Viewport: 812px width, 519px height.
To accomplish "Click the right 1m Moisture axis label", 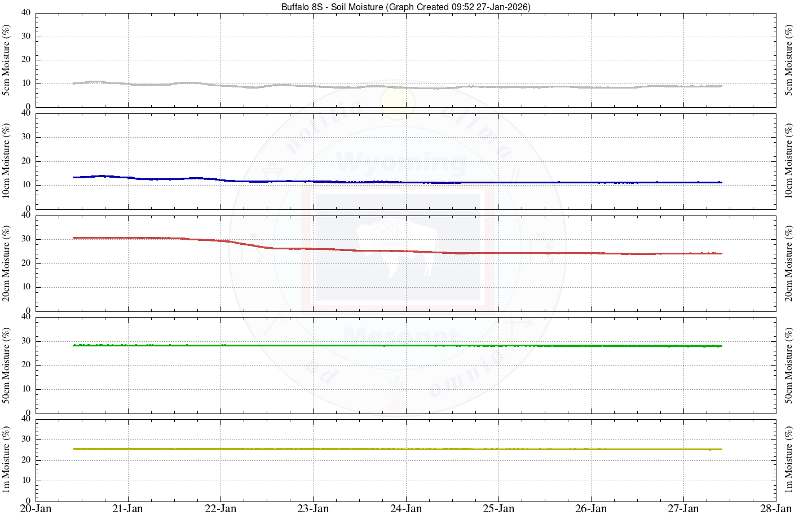I will (789, 459).
